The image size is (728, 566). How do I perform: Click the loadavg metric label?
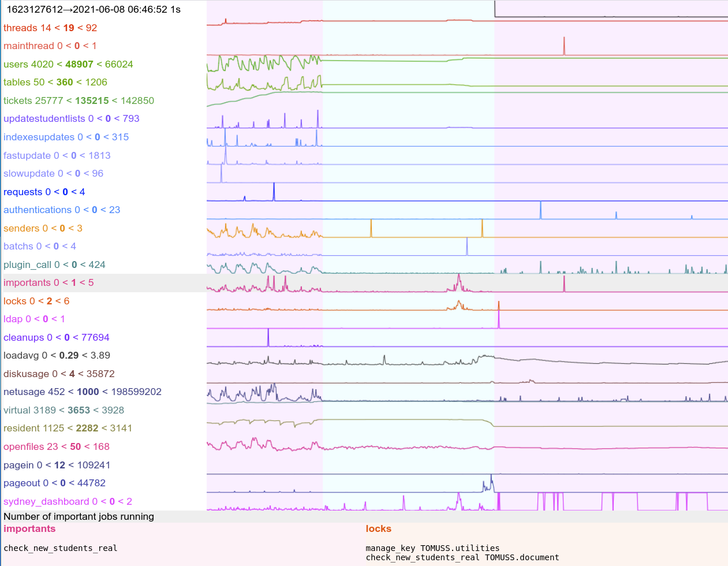pyautogui.click(x=57, y=355)
